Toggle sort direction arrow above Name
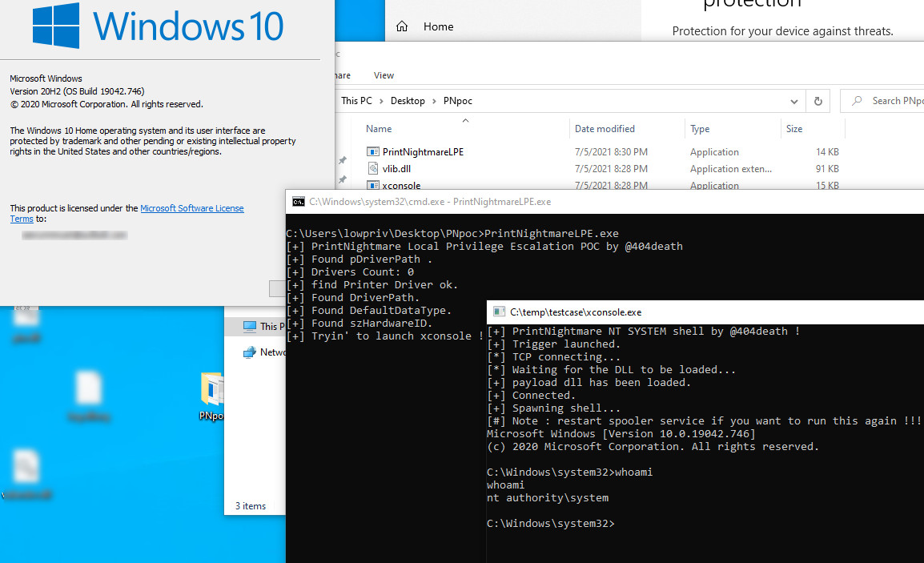This screenshot has width=924, height=563. pyautogui.click(x=465, y=120)
